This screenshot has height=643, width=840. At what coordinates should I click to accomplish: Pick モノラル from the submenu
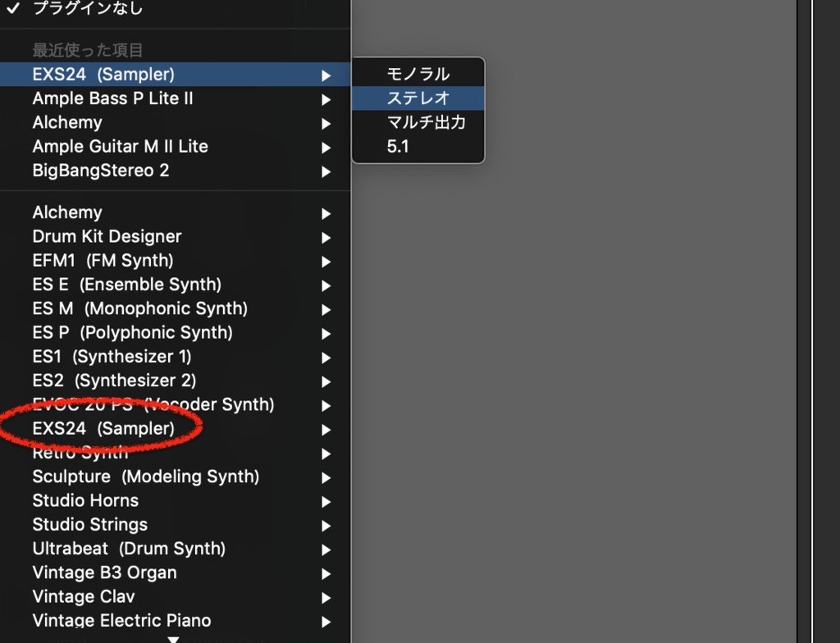[x=418, y=74]
